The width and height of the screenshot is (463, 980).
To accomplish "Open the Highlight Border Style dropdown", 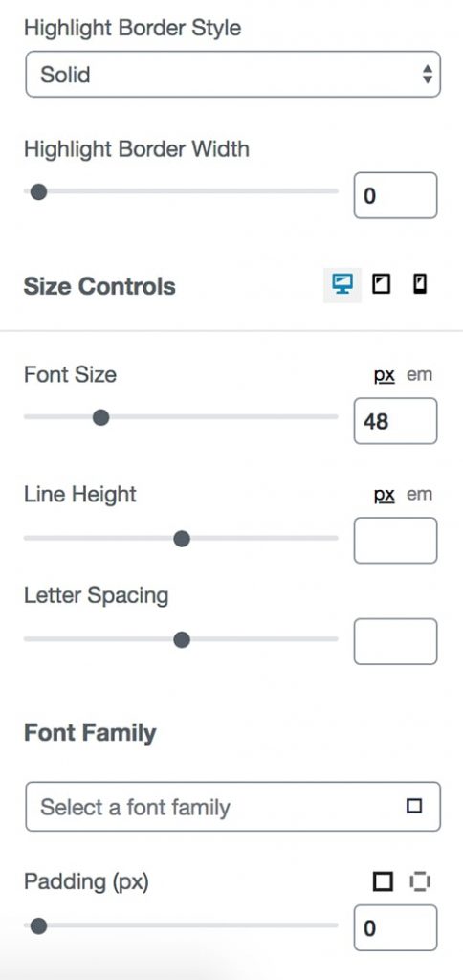I will (232, 75).
